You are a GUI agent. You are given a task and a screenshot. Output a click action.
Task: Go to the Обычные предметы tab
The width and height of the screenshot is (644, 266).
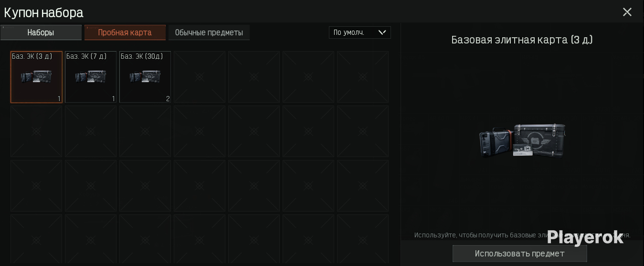[x=209, y=32]
